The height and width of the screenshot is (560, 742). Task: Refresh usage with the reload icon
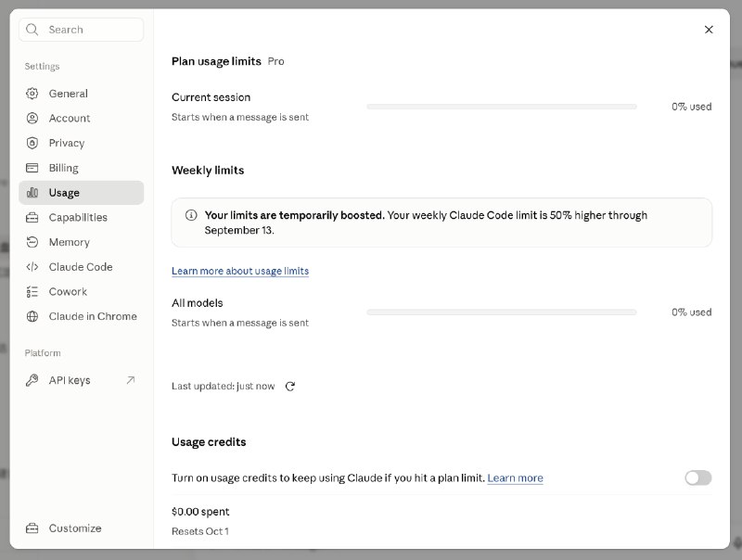(x=290, y=386)
